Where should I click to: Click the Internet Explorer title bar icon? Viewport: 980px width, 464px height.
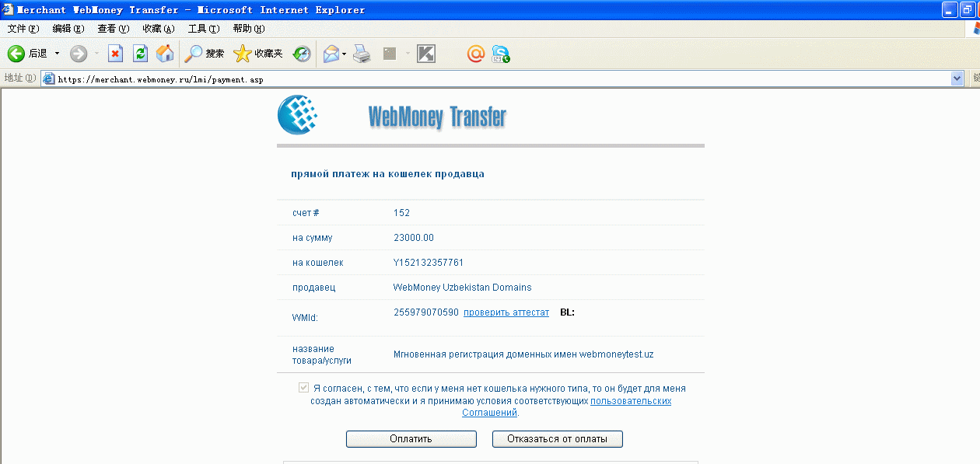click(x=9, y=10)
